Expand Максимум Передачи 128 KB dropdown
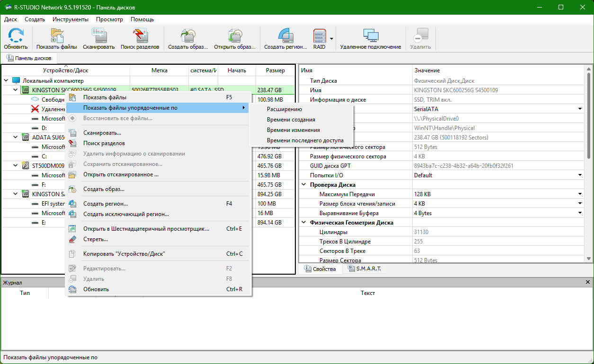The width and height of the screenshot is (594, 364). (x=580, y=194)
